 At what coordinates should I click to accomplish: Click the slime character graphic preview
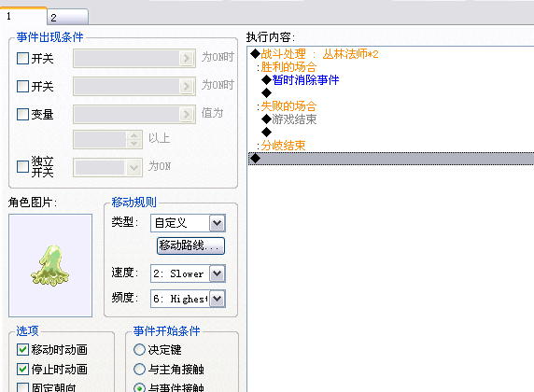50,265
